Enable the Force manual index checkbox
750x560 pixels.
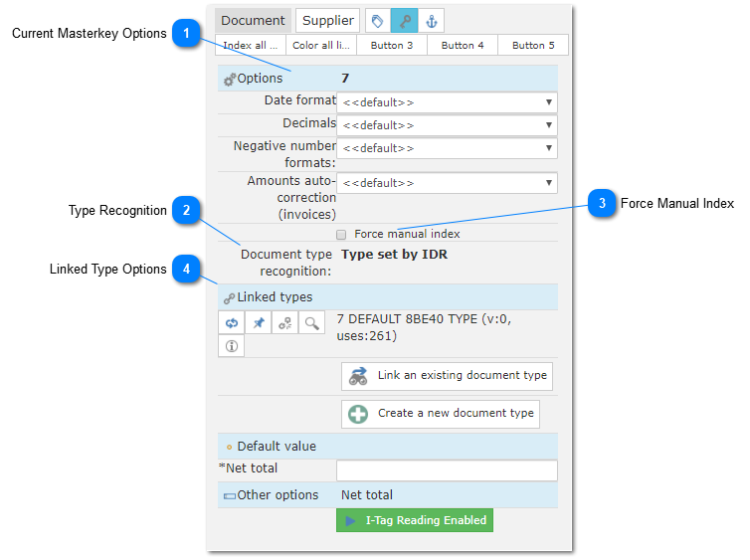(341, 235)
